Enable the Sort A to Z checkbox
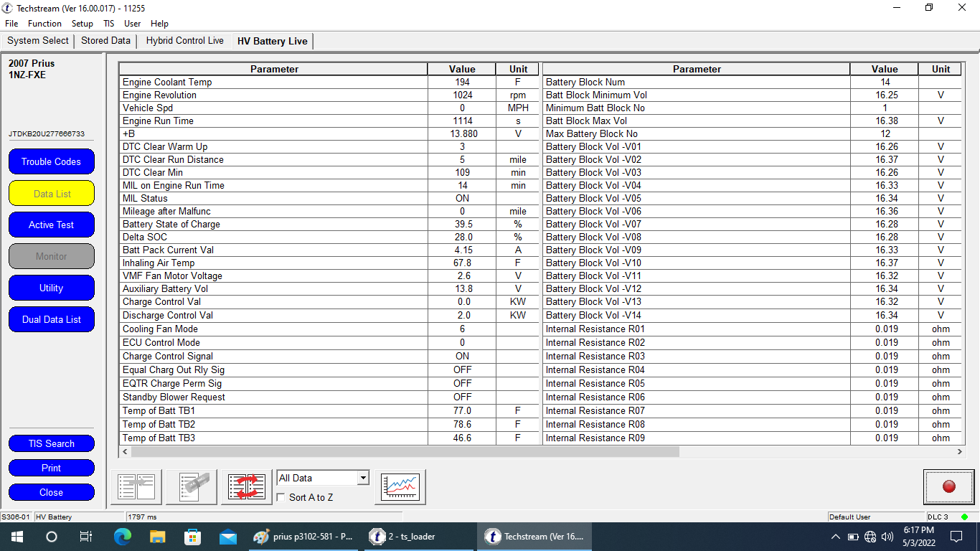980x551 pixels. (281, 497)
